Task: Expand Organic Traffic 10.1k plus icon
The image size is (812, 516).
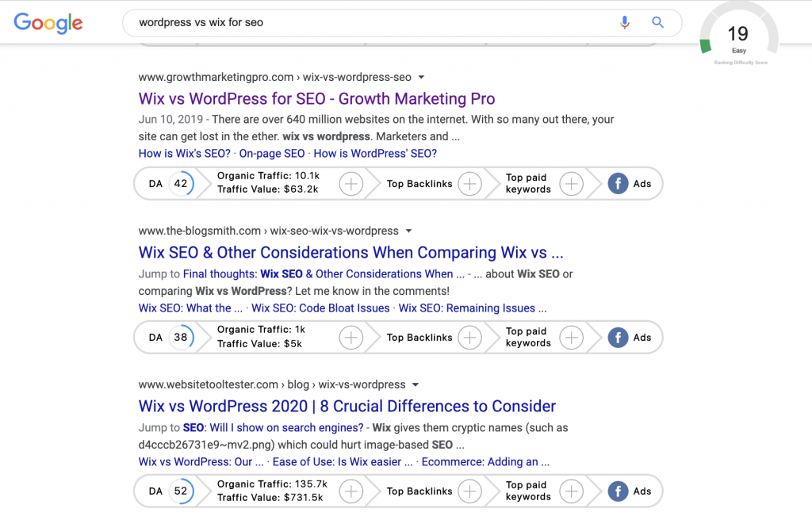Action: click(351, 184)
